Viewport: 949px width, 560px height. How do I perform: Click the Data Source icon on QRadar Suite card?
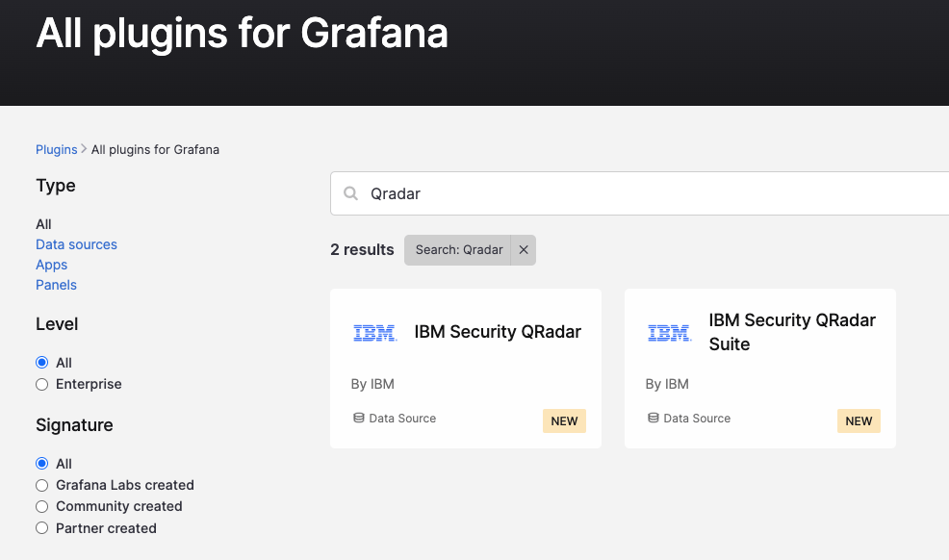click(x=654, y=418)
